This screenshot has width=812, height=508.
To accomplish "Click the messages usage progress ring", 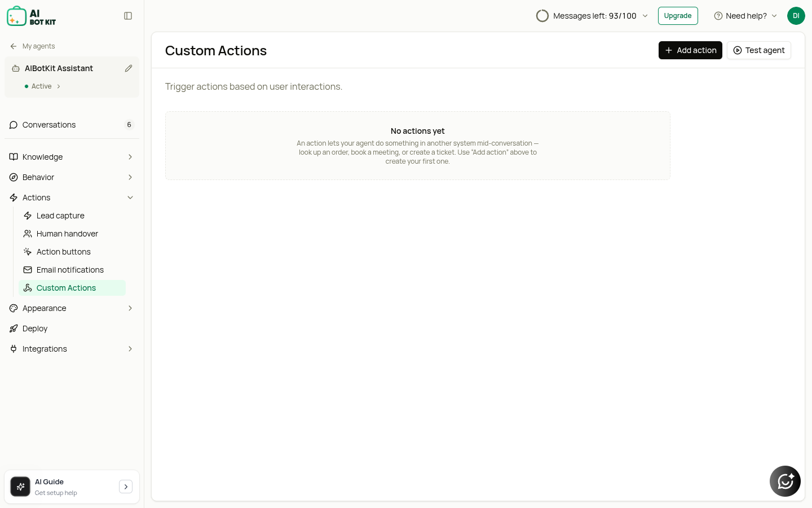I will pyautogui.click(x=542, y=16).
